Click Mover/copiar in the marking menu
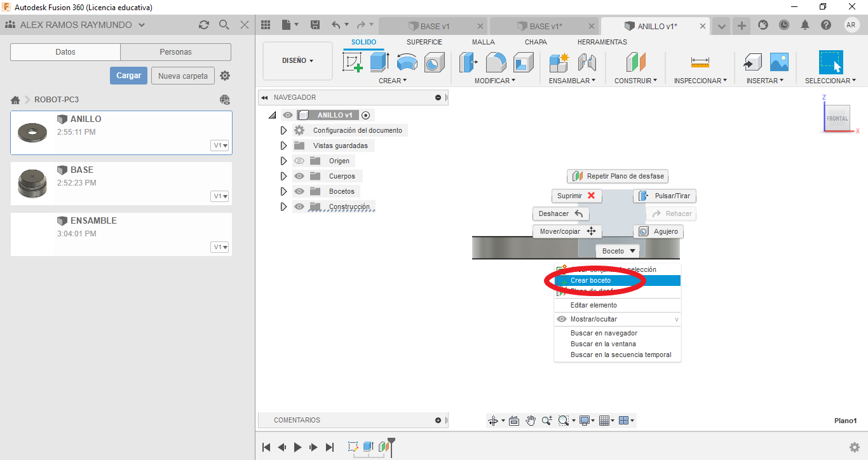Screen dimensions: 868x460 567,231
